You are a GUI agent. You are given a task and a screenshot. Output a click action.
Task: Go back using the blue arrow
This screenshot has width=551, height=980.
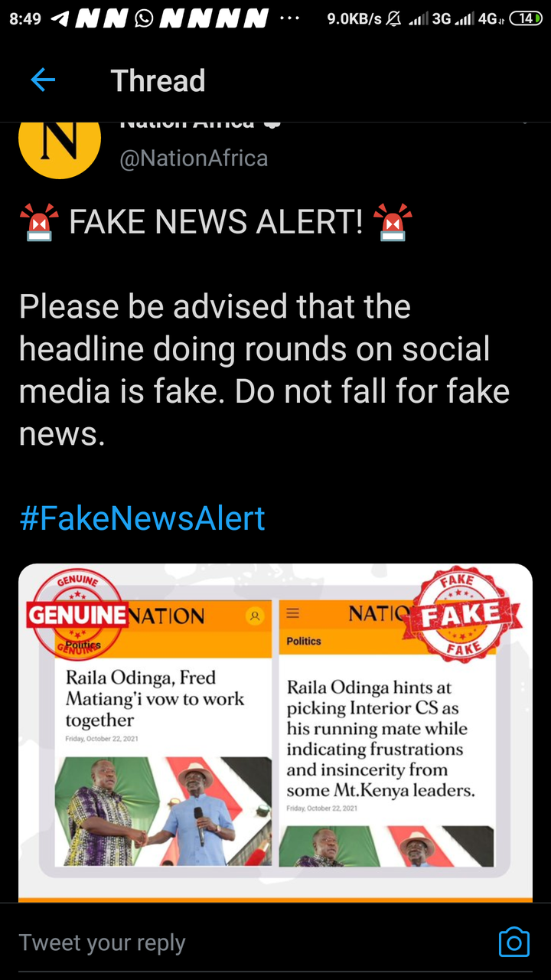coord(43,80)
